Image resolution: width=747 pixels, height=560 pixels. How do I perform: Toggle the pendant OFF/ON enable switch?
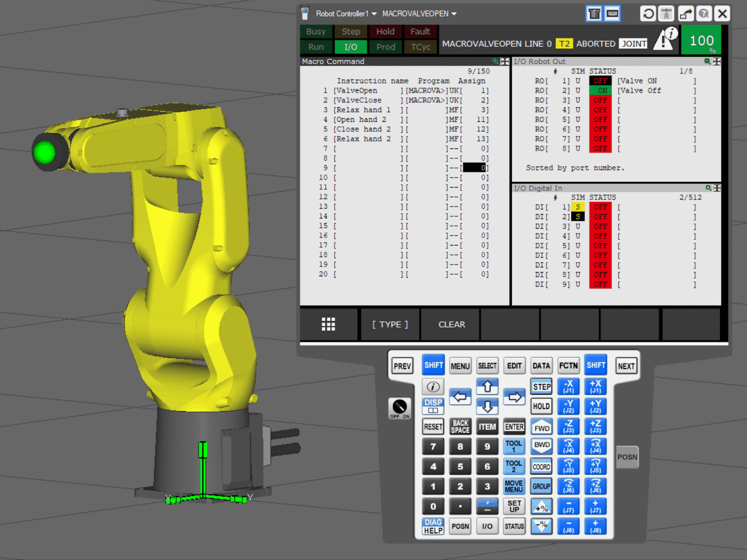coord(400,408)
